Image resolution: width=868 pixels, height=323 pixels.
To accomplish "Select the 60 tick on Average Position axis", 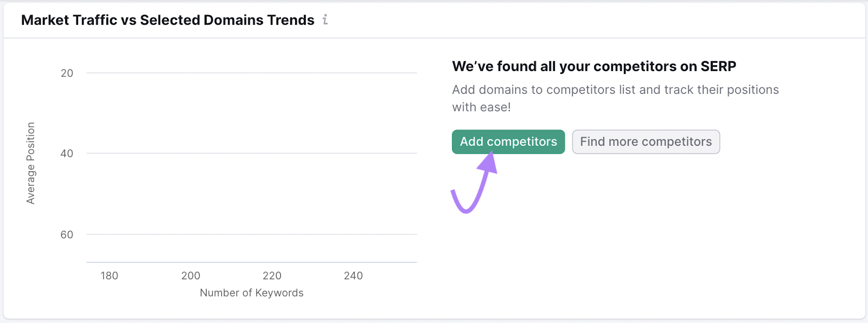I will (x=67, y=235).
